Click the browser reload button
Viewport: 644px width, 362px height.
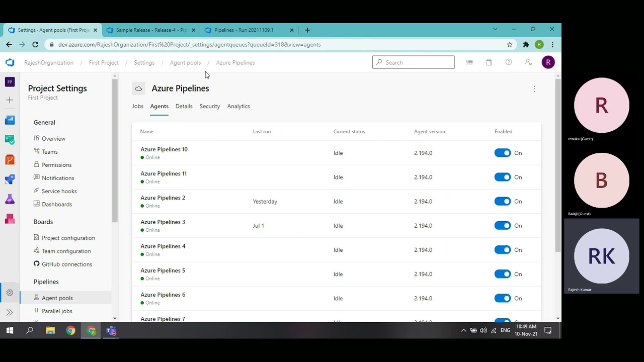coord(35,44)
